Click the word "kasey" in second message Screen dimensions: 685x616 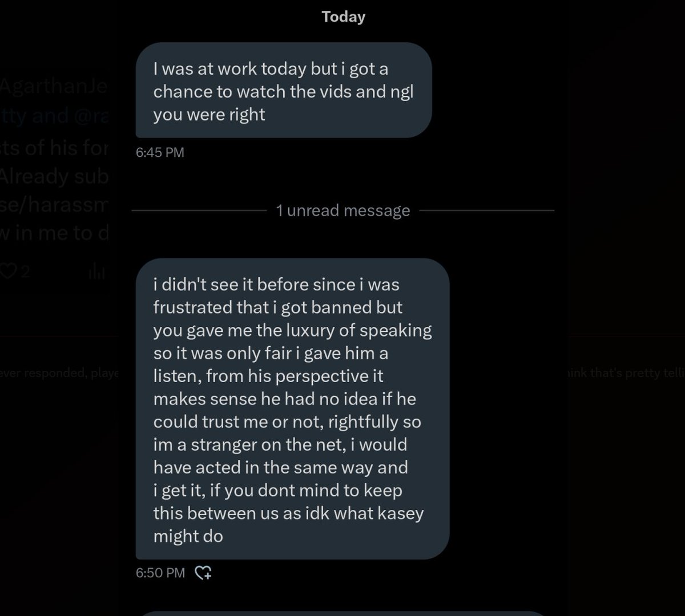[401, 513]
